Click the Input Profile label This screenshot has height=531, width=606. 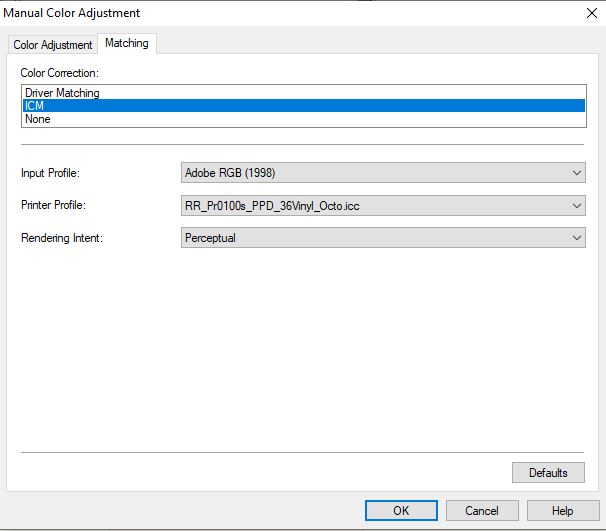click(x=50, y=173)
